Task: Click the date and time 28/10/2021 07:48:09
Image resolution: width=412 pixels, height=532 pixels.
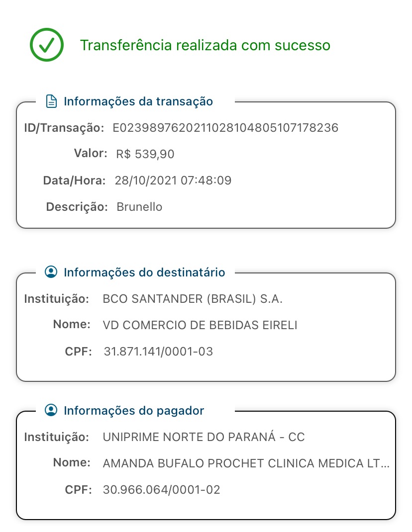Action: tap(173, 180)
